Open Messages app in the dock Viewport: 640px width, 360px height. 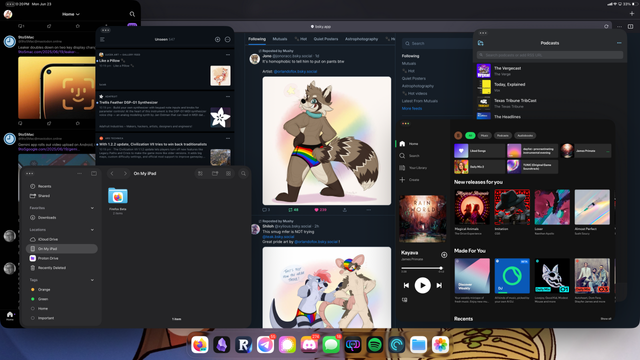tap(331, 345)
